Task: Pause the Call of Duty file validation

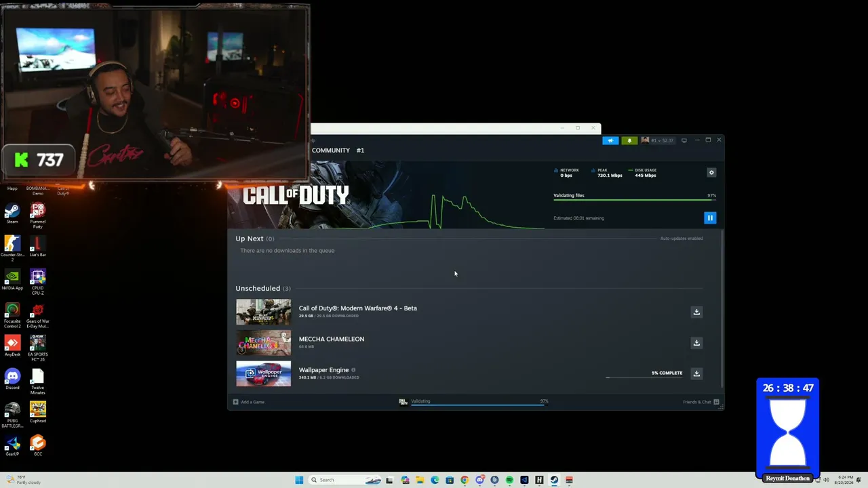Action: point(710,218)
